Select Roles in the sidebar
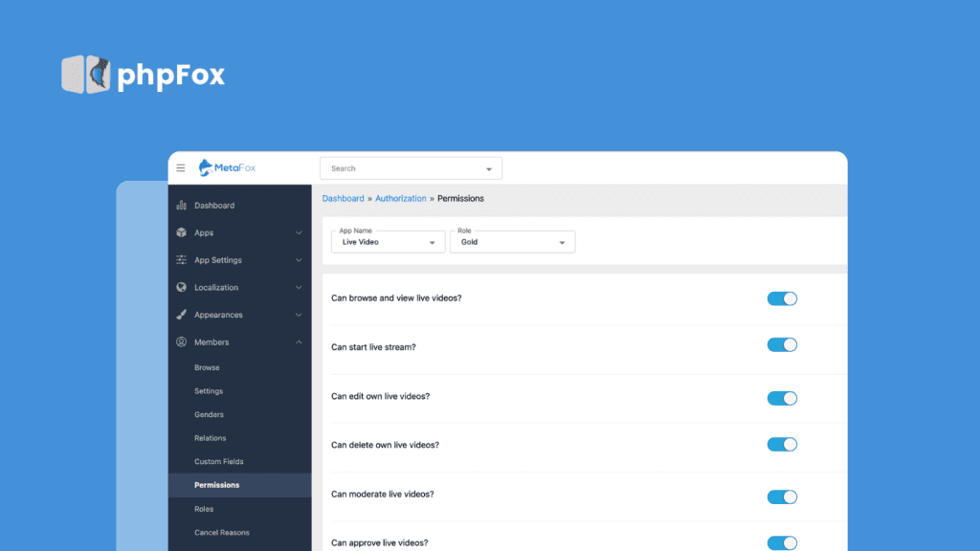The width and height of the screenshot is (980, 551). [x=204, y=509]
